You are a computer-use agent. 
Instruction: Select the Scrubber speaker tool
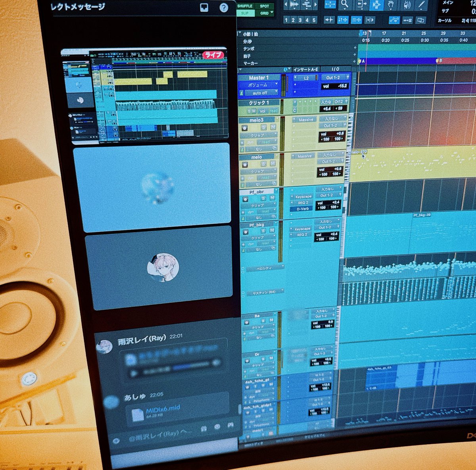pyautogui.click(x=407, y=4)
